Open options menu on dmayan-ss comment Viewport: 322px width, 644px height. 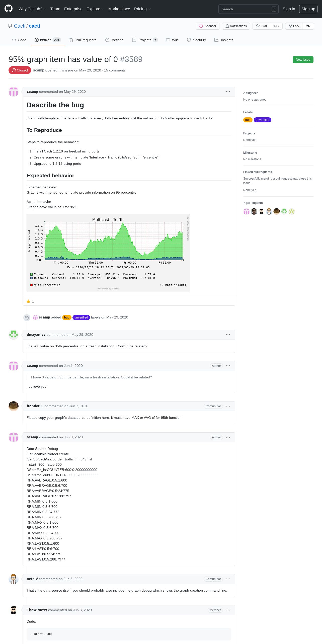(x=228, y=335)
